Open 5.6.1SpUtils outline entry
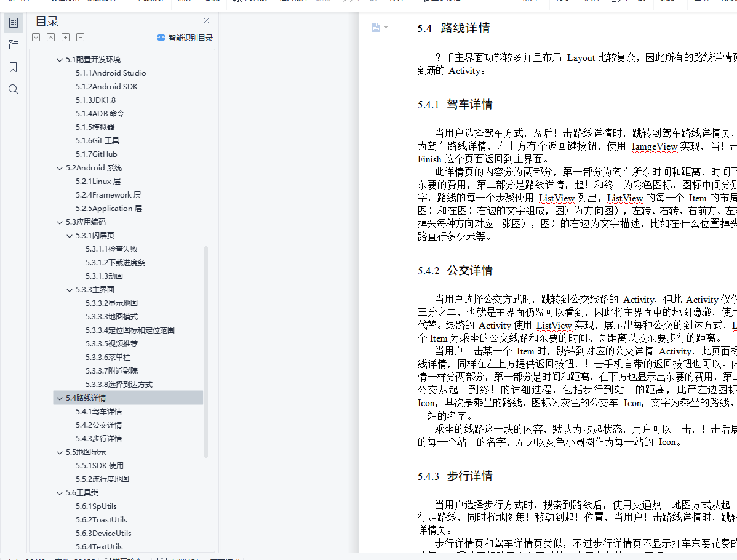 pos(96,506)
